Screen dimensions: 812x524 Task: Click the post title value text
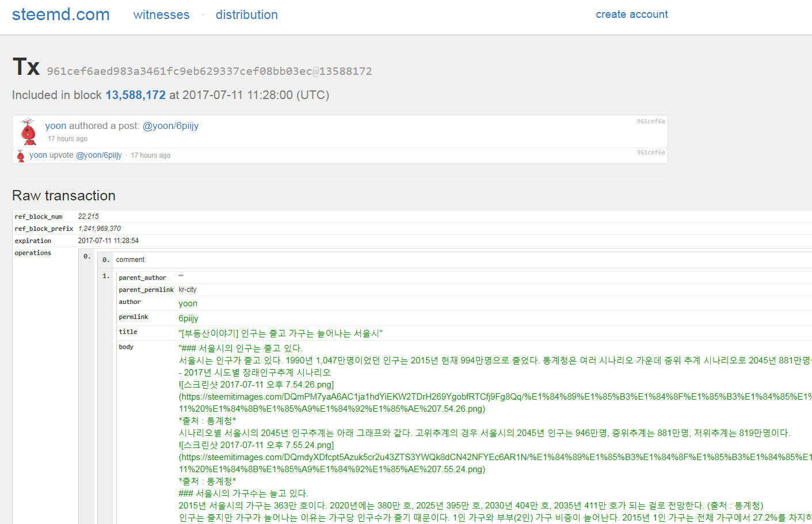(280, 333)
